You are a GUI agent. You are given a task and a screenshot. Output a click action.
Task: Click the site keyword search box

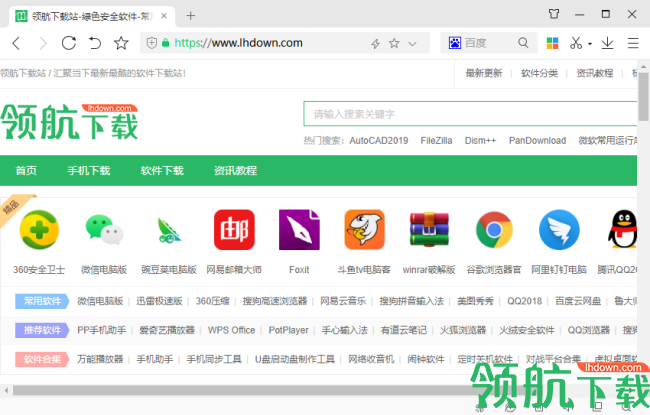click(470, 114)
